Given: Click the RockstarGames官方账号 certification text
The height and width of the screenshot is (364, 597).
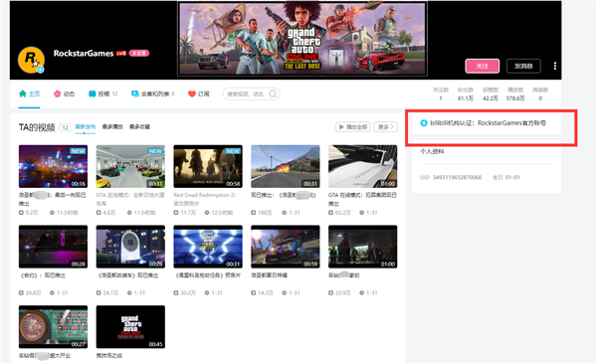Looking at the screenshot, I should [511, 123].
